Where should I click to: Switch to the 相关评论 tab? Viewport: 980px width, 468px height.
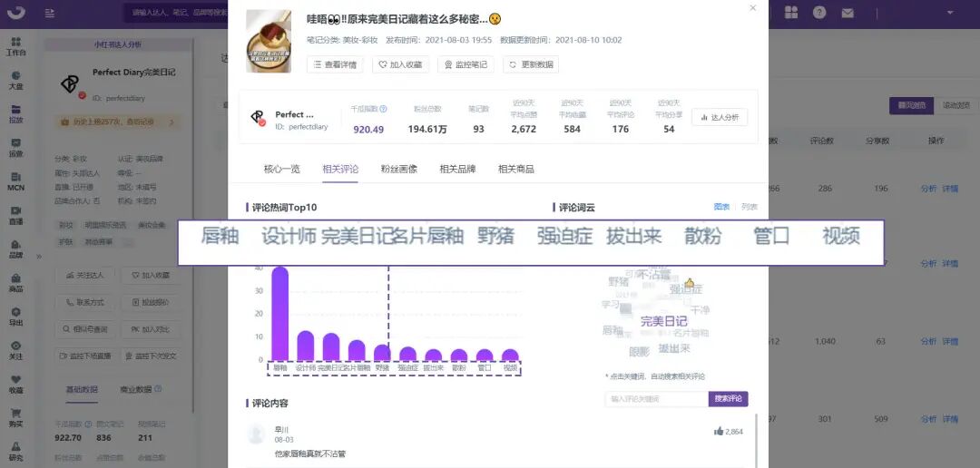(x=340, y=169)
